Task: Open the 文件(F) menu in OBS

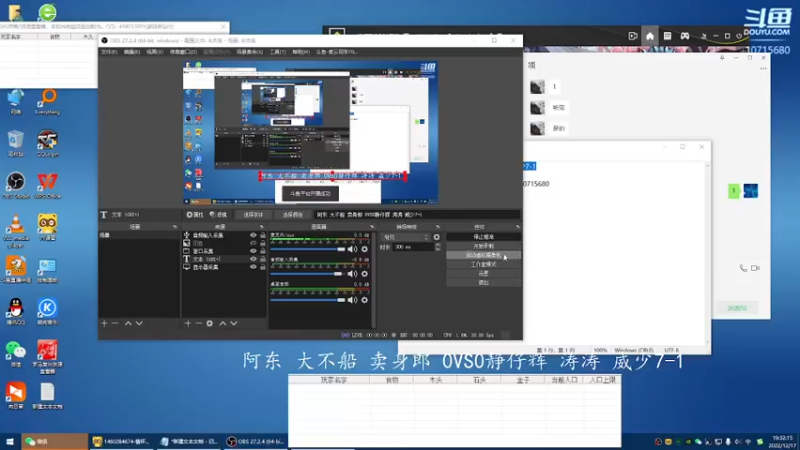Action: pos(109,52)
